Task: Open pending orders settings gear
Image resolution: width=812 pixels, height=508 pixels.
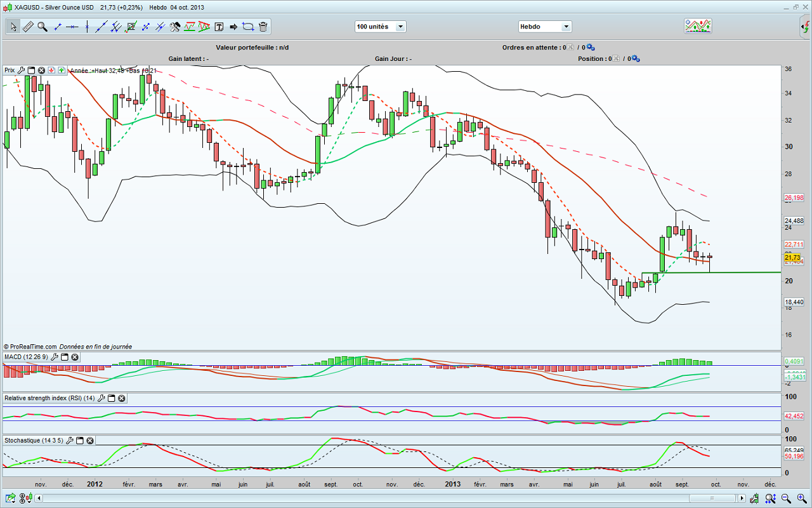Action: click(x=590, y=47)
